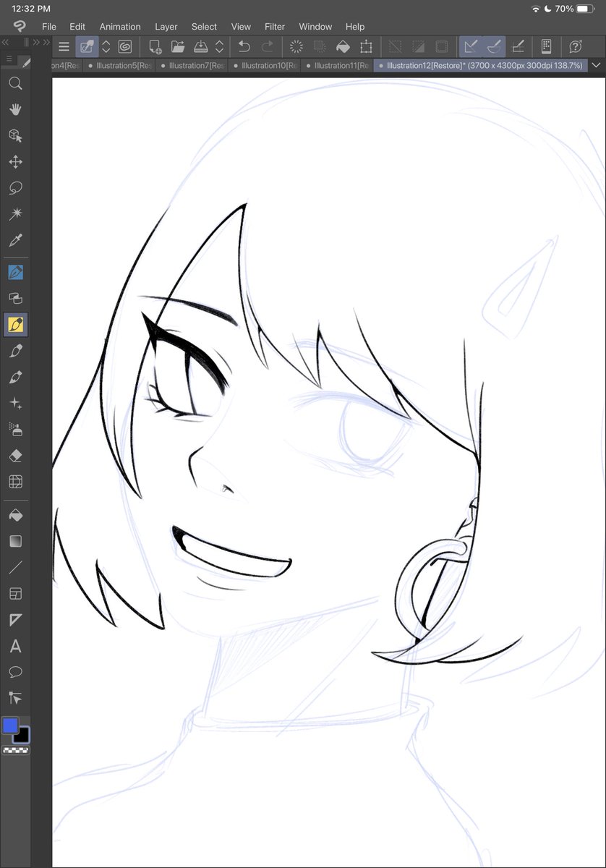The height and width of the screenshot is (868, 606).
Task: Select the Airbrush spray tool
Action: click(x=15, y=429)
